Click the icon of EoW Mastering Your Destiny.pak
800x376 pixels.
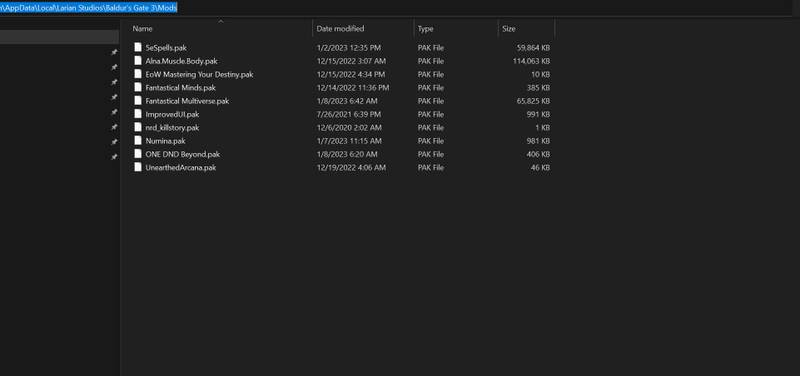pos(138,73)
